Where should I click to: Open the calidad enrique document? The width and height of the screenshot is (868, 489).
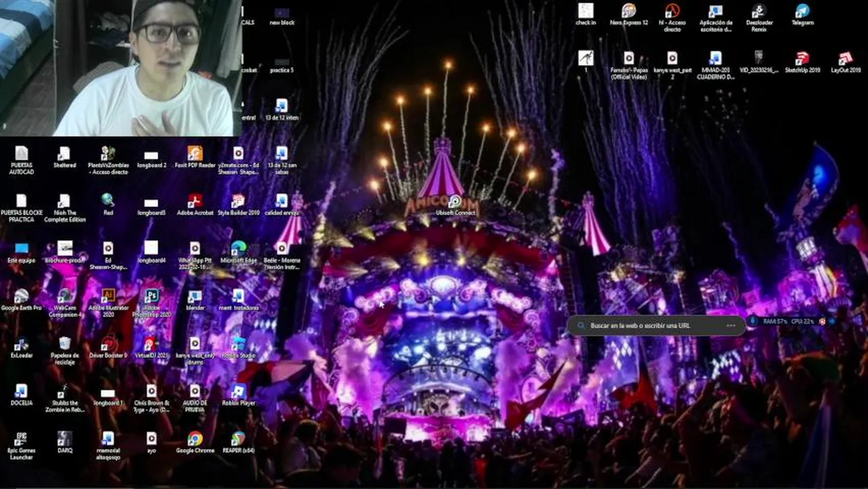(x=282, y=204)
